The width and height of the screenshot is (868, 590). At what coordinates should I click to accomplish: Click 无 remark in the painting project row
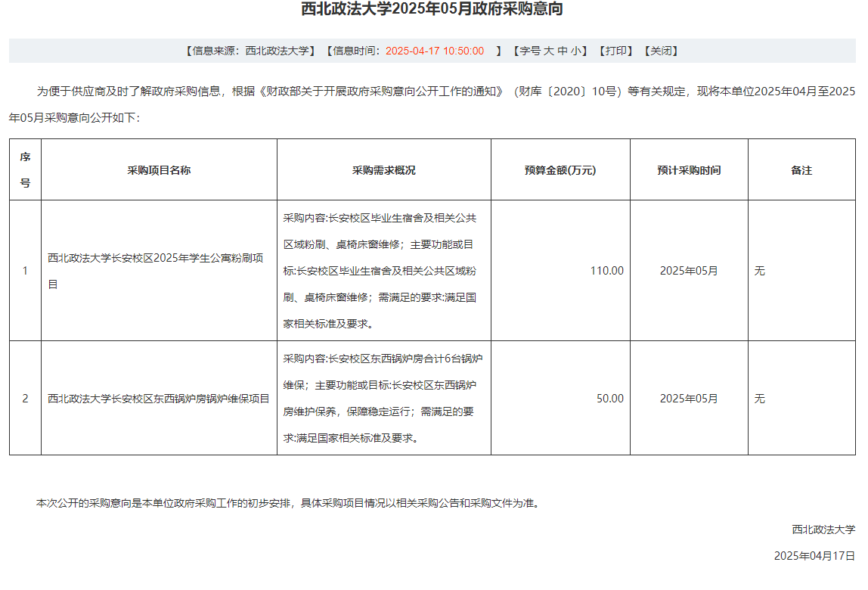tap(759, 271)
